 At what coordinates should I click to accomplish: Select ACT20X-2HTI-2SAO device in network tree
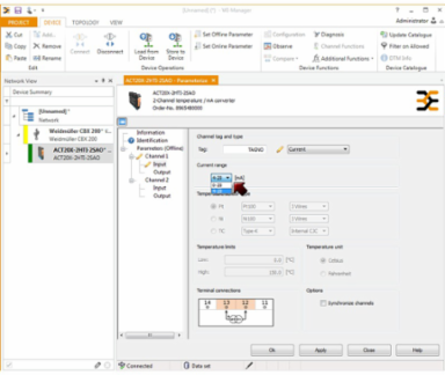71,153
